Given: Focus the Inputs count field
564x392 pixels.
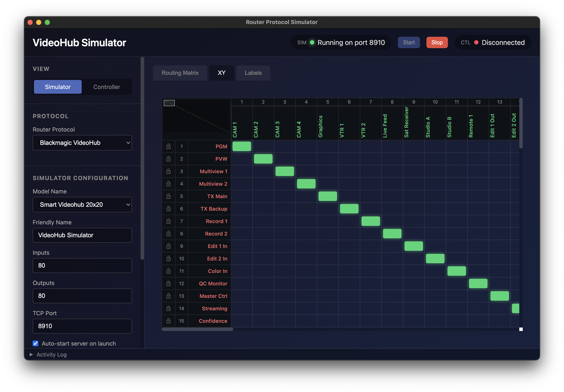Looking at the screenshot, I should point(82,265).
